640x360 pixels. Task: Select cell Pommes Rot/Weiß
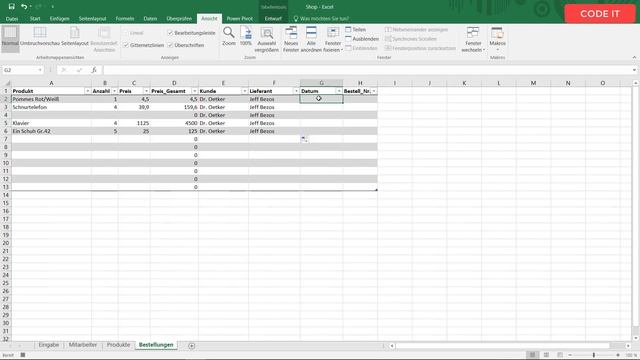tap(51, 99)
